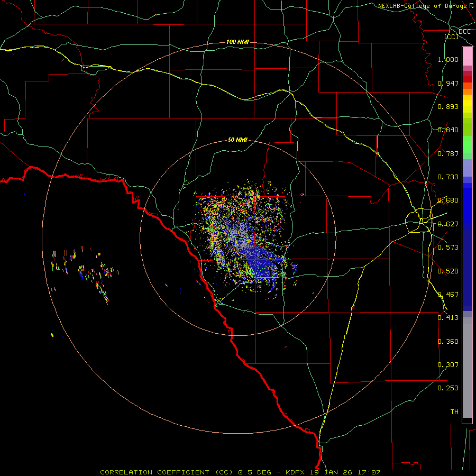Click the 0.253 legend value
This screenshot has height=476, width=476.
click(x=448, y=388)
